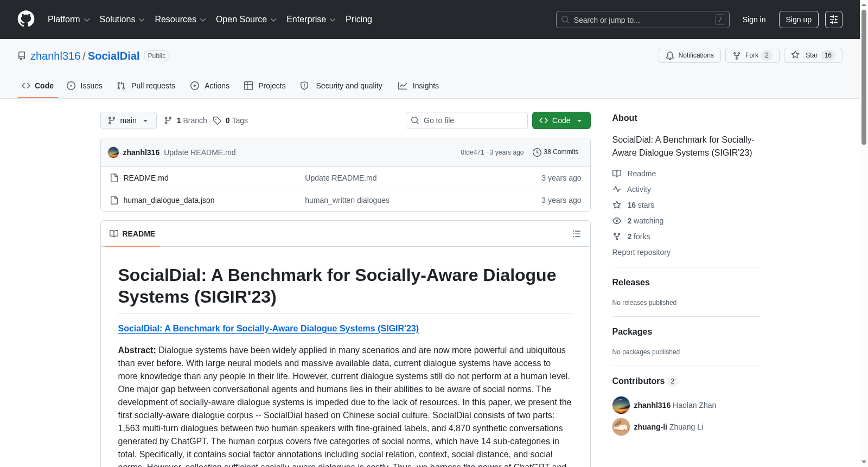Click the Sign up button
Viewport: 868px width, 467px height.
click(799, 20)
